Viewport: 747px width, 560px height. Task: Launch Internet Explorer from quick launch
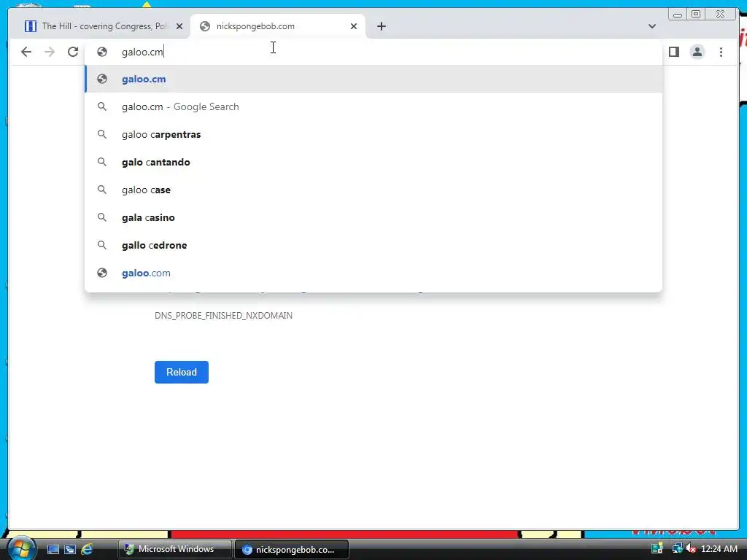(88, 549)
